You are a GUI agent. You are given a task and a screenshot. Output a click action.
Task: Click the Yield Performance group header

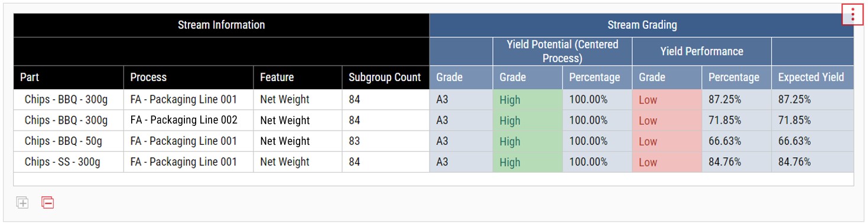[x=702, y=51]
